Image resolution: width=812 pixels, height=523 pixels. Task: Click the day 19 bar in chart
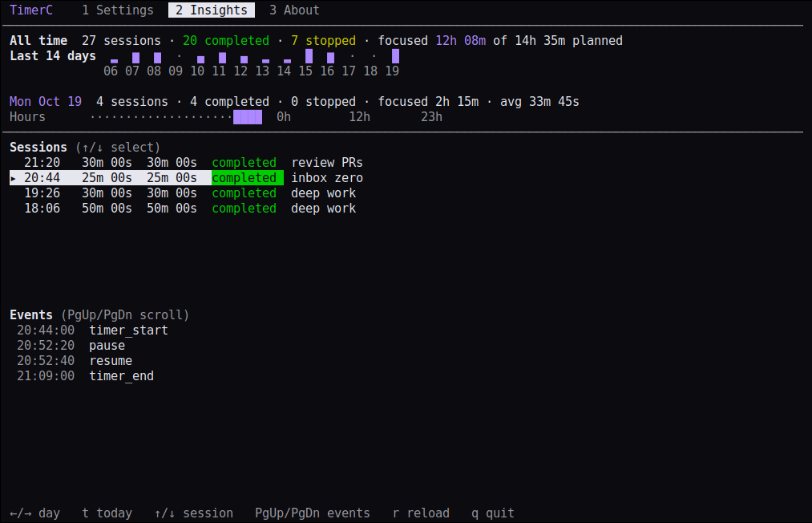396,56
